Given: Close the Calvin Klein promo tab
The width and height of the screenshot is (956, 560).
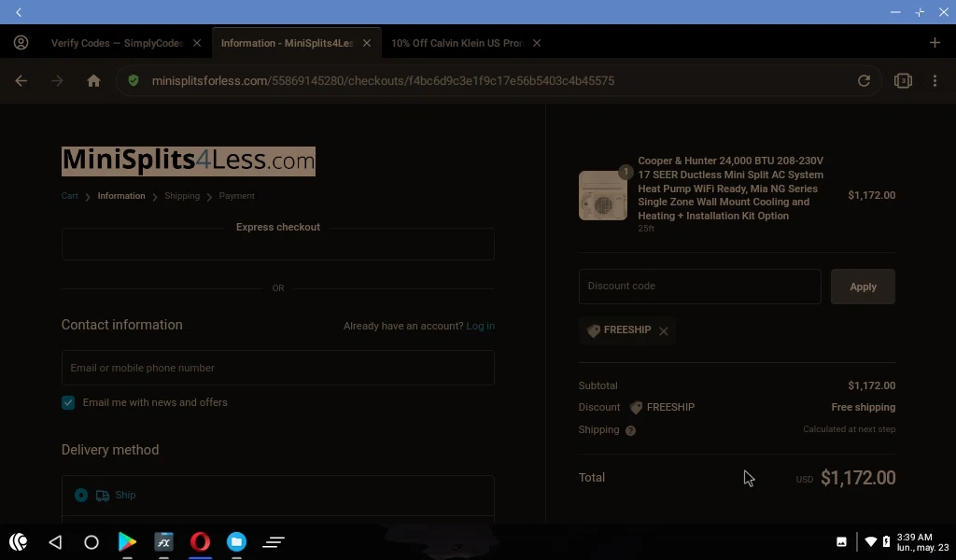Looking at the screenshot, I should [x=537, y=43].
